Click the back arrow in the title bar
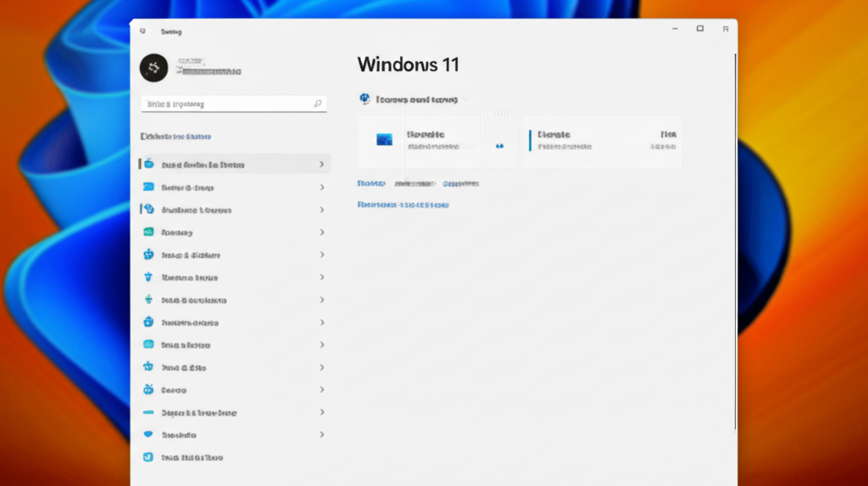The width and height of the screenshot is (868, 486). pos(142,31)
